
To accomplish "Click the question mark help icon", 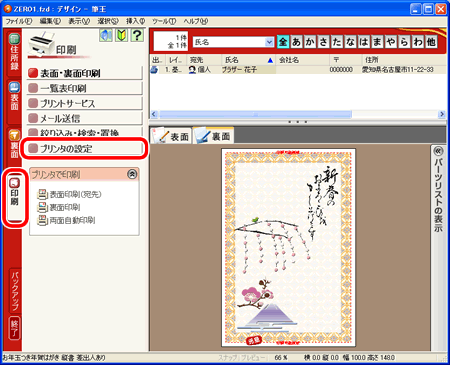I will (137, 35).
